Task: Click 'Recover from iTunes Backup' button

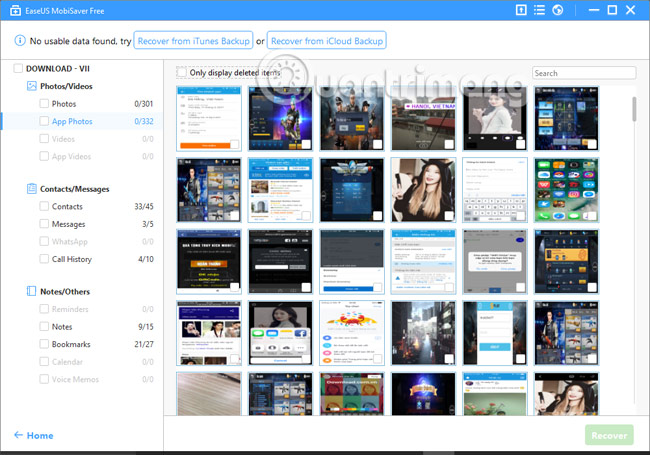Action: pos(192,41)
